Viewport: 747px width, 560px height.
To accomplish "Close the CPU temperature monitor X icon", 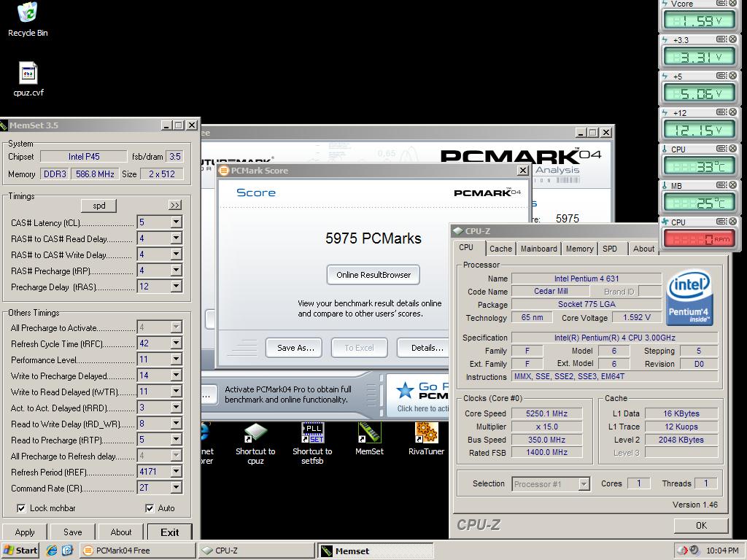I will [732, 149].
